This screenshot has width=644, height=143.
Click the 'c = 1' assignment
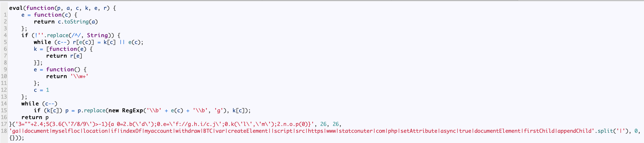[x=42, y=90]
